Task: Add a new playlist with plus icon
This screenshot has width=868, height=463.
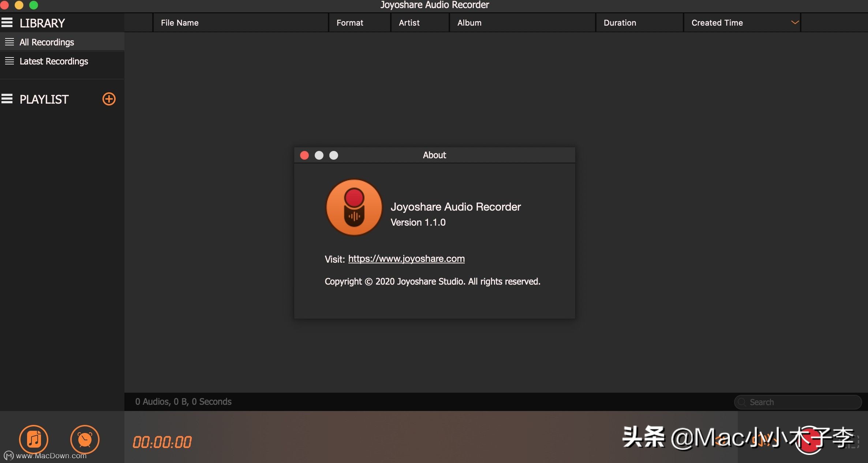Action: point(109,99)
